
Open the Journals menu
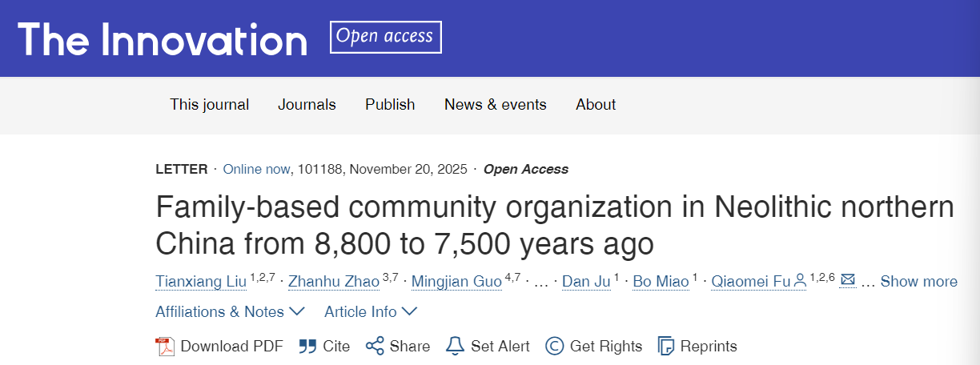307,105
